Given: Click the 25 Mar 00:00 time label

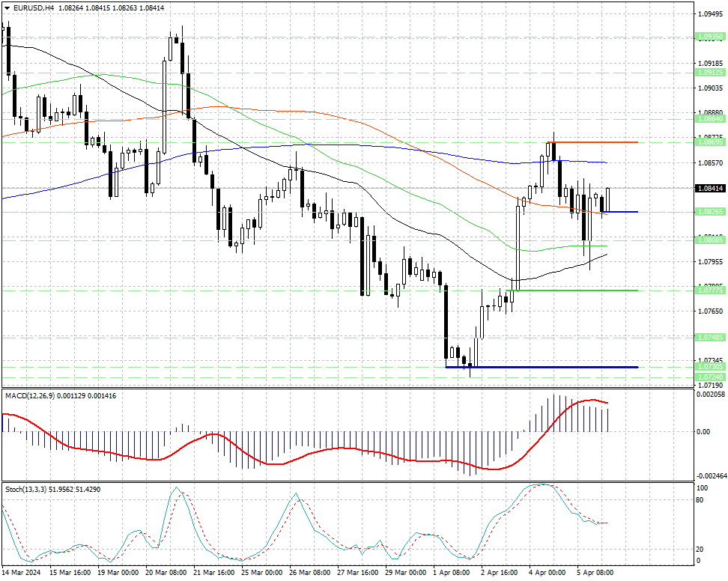Looking at the screenshot, I should [262, 573].
